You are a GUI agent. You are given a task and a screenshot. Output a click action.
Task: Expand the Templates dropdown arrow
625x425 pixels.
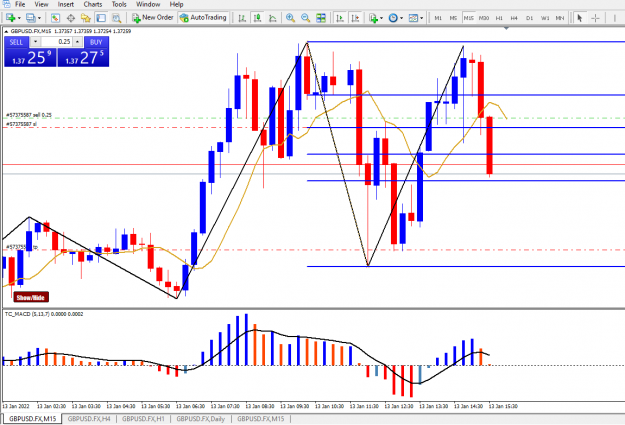(422, 18)
